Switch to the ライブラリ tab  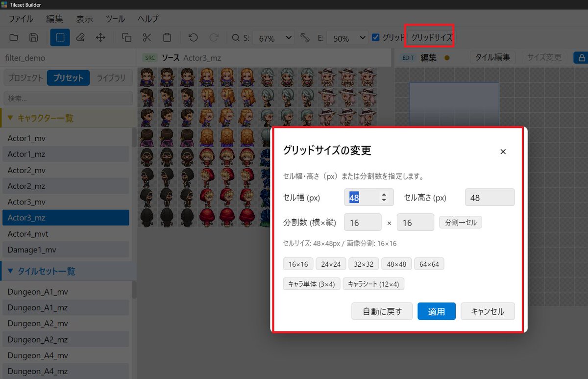coord(111,78)
